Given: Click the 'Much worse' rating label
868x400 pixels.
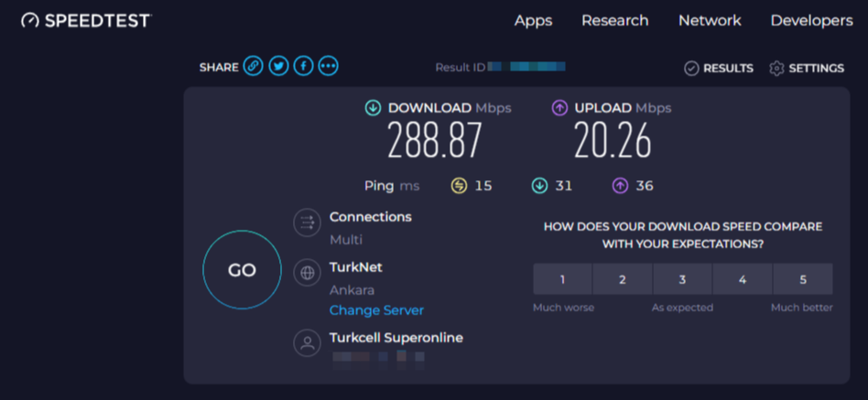Looking at the screenshot, I should point(563,308).
